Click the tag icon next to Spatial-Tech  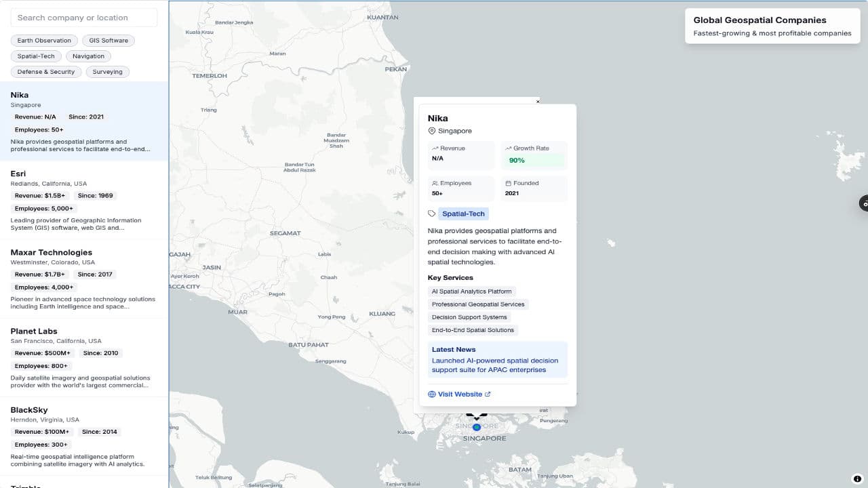pos(432,213)
